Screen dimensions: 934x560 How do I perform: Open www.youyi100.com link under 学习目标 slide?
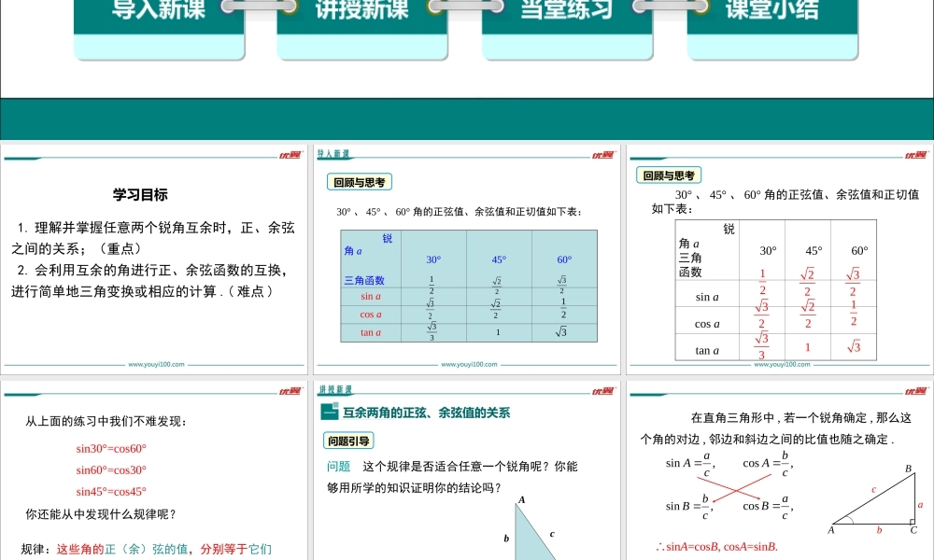[156, 365]
